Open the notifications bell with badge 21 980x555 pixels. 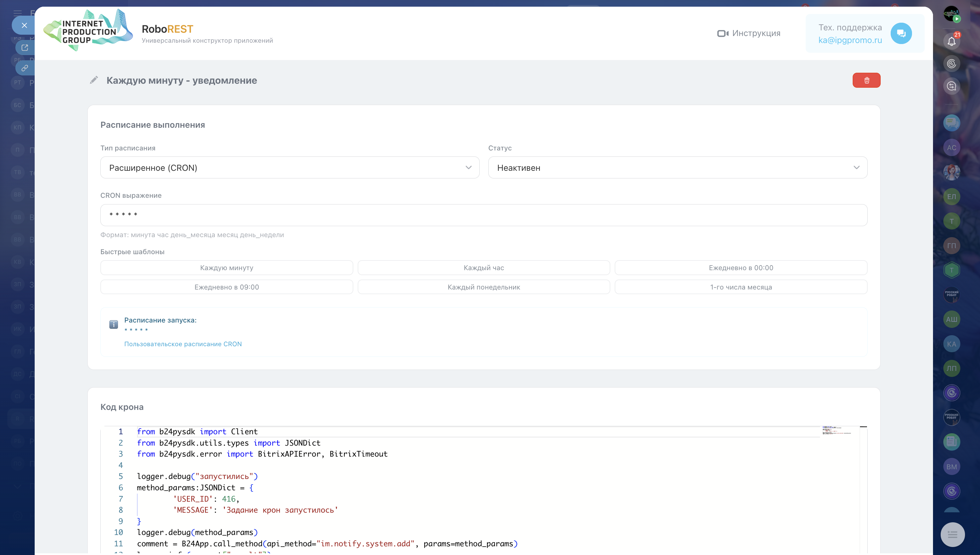pos(951,41)
